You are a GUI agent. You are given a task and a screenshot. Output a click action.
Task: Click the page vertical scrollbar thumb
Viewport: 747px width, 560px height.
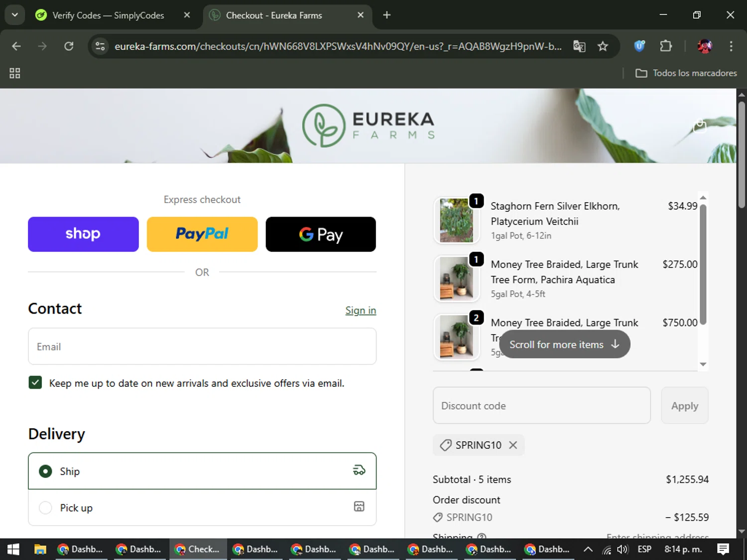[742, 154]
